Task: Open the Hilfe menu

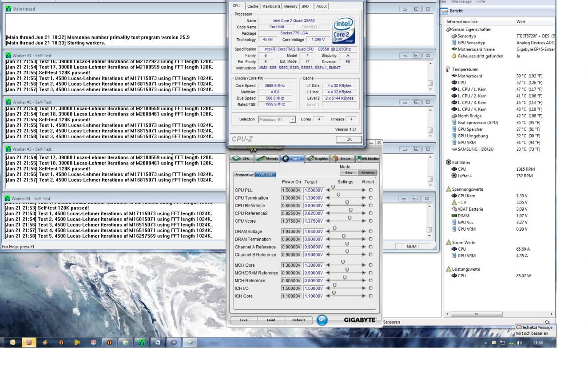Action: 480,2
